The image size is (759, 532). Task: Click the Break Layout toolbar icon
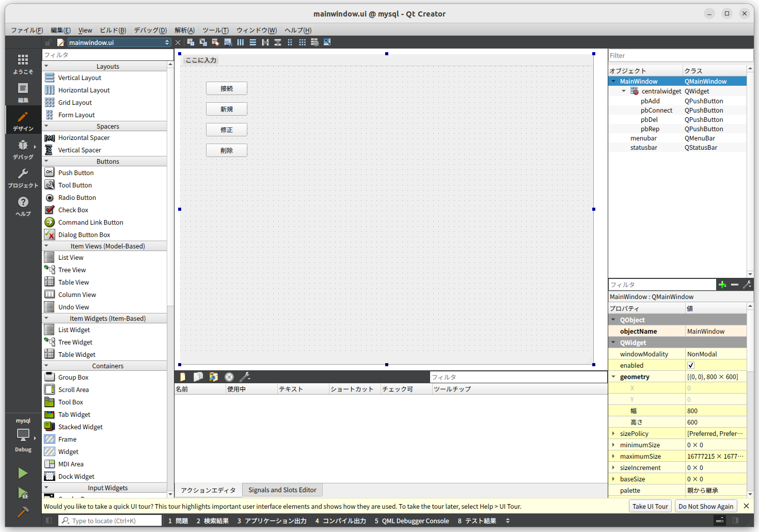314,42
